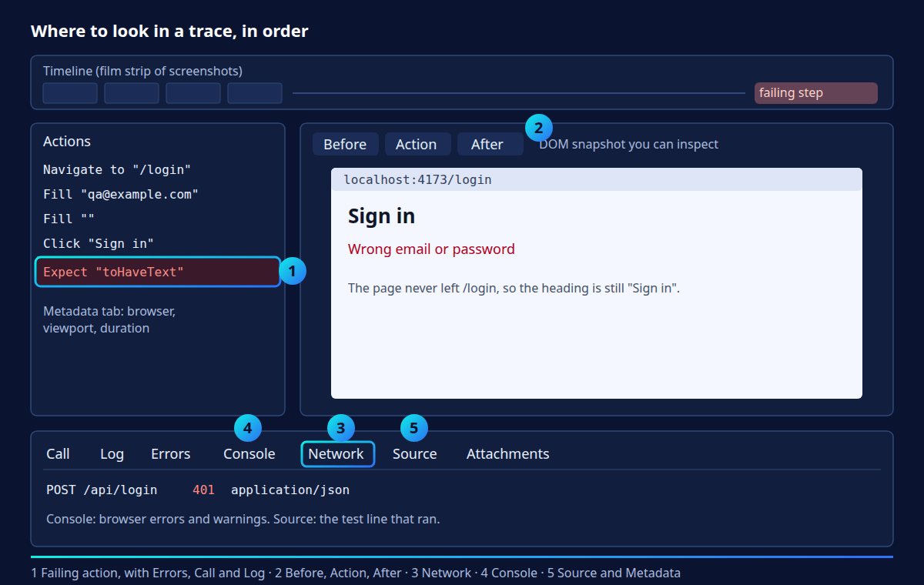Click the "Metadata tab: browser, viewport, duration" note
This screenshot has height=585, width=924.
109,319
